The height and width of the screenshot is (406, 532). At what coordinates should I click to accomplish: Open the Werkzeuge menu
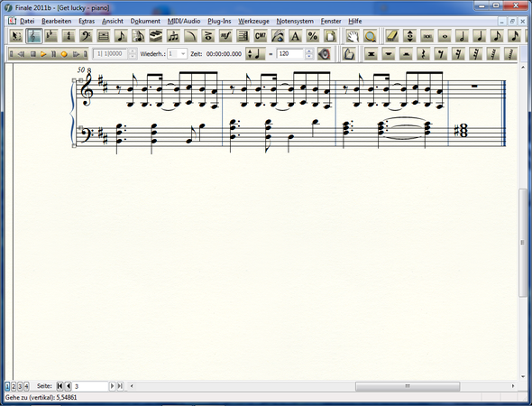coord(253,21)
